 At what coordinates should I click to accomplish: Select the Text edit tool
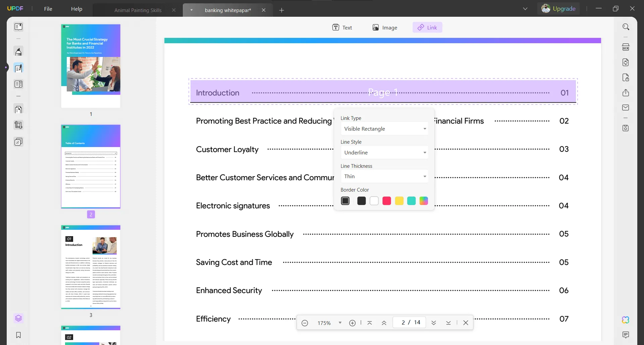click(x=342, y=27)
